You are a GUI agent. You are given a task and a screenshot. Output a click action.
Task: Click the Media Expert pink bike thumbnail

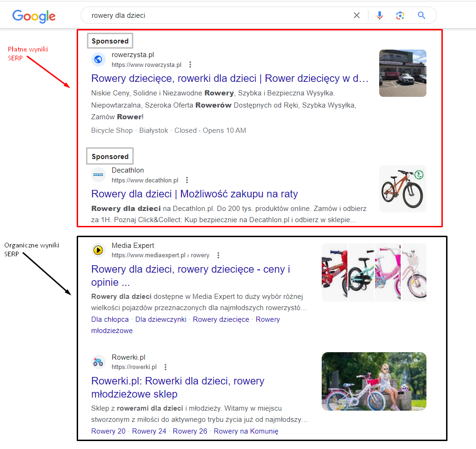(388, 272)
